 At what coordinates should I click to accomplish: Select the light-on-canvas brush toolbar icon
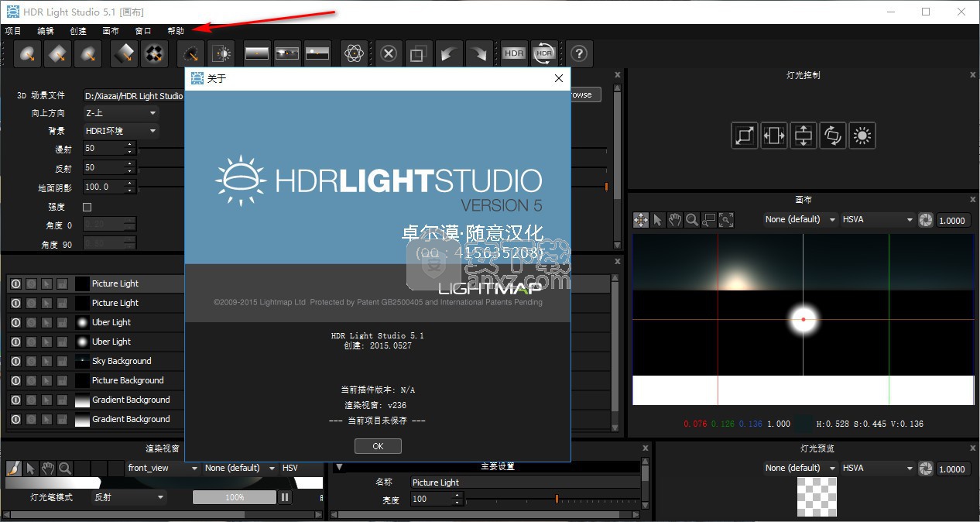pos(190,53)
